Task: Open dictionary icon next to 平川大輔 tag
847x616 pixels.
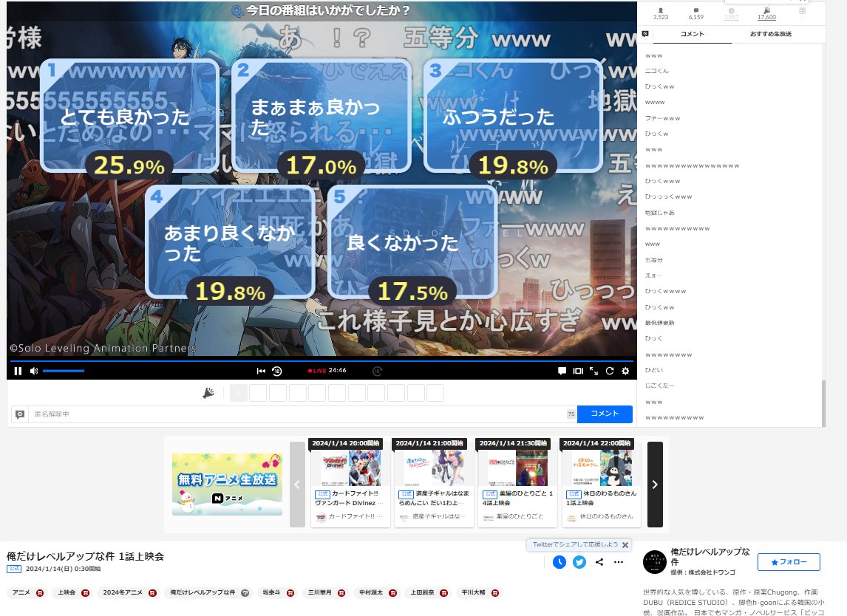Action: [494, 593]
